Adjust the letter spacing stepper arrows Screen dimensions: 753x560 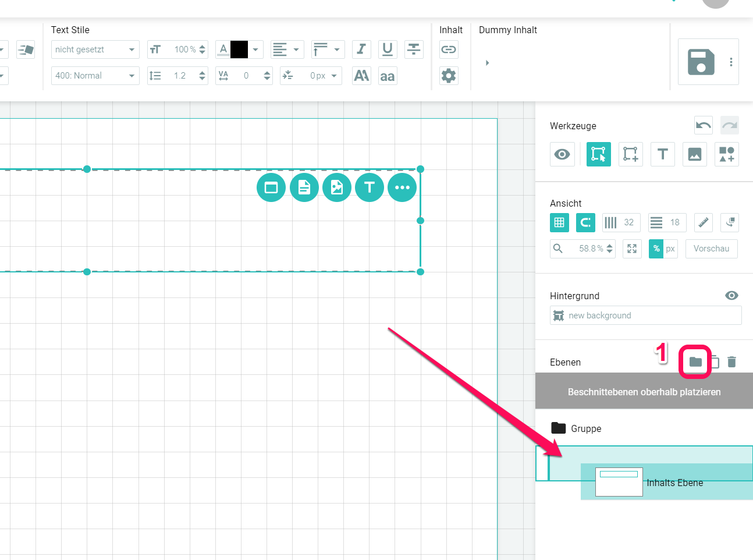pos(267,76)
